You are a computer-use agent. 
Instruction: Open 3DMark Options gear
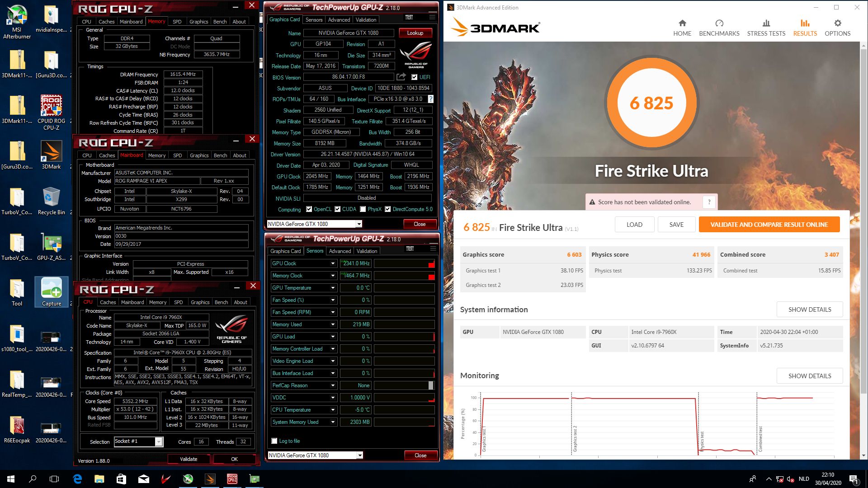(x=837, y=28)
